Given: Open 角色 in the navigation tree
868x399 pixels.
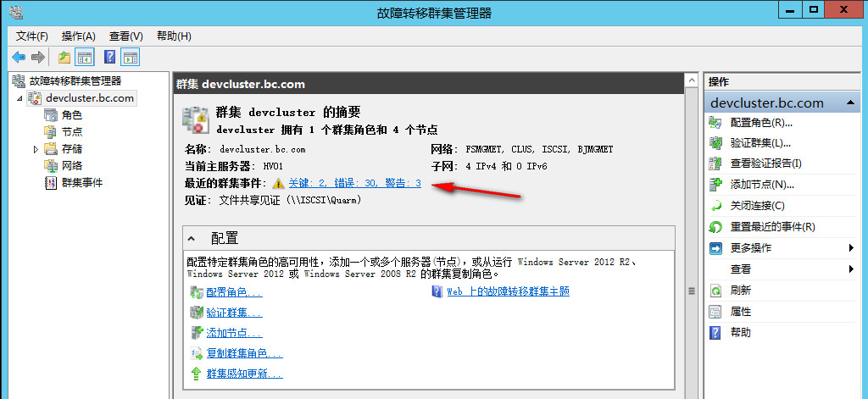Looking at the screenshot, I should (72, 115).
